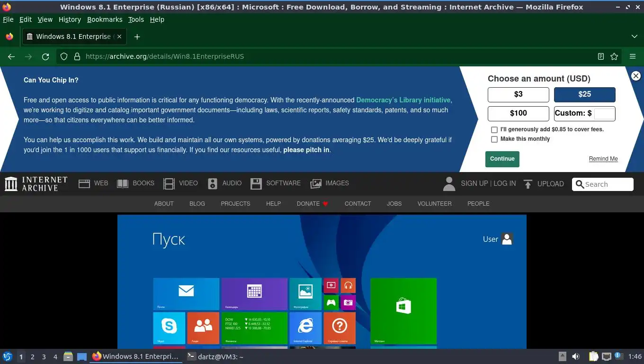Reload the page with Firefox's reload button
This screenshot has height=364, width=644.
pyautogui.click(x=45, y=56)
